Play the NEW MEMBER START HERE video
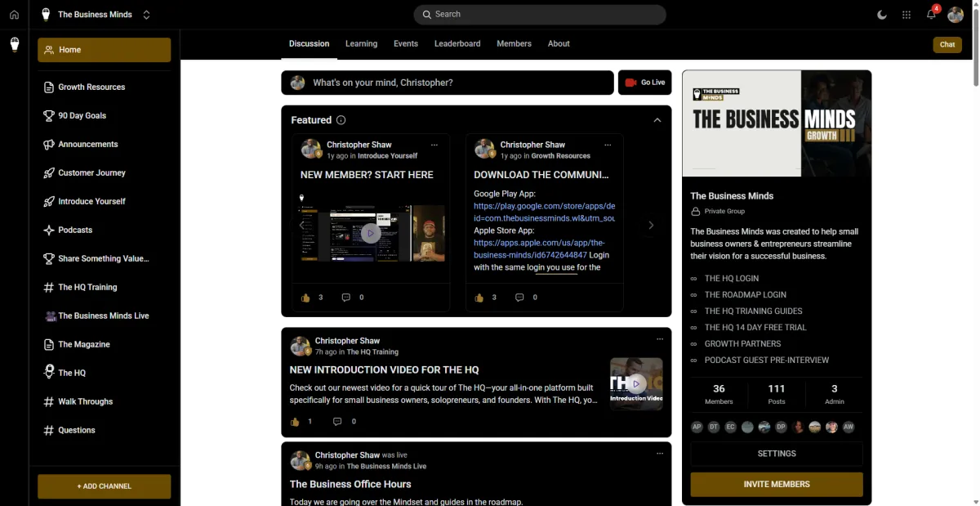980x506 pixels. pos(371,233)
